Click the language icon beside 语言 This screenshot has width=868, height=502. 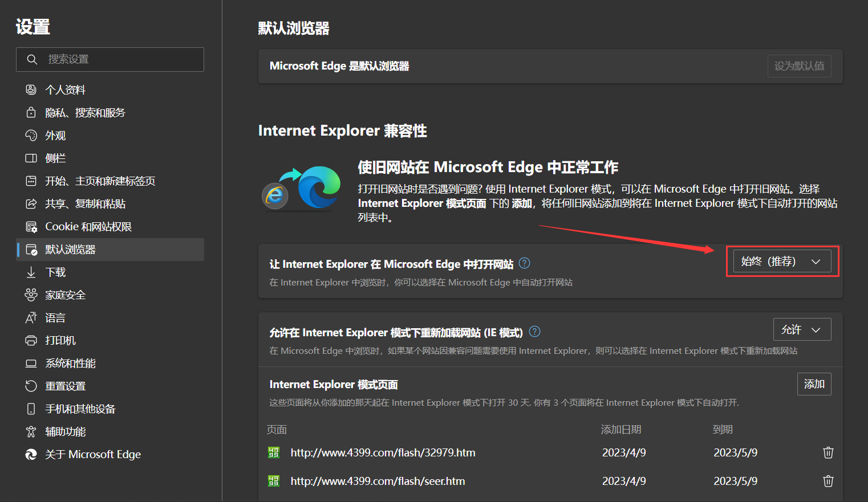pyautogui.click(x=31, y=317)
